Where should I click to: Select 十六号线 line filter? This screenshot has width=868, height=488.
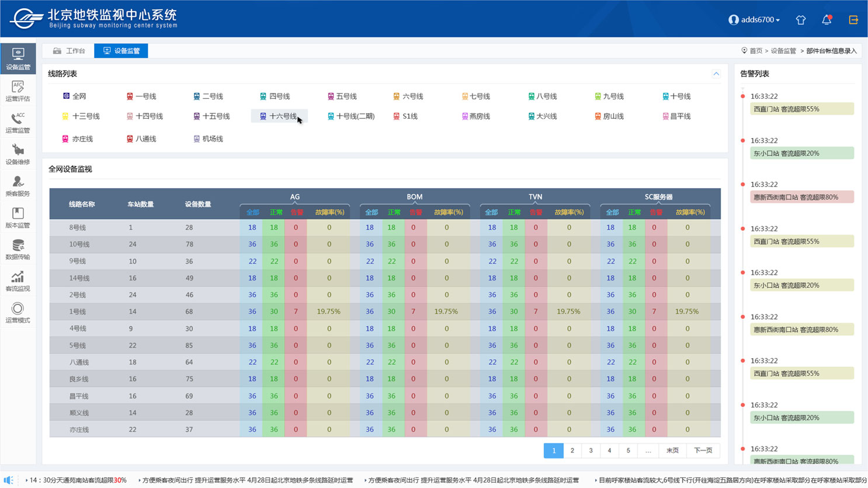click(278, 116)
